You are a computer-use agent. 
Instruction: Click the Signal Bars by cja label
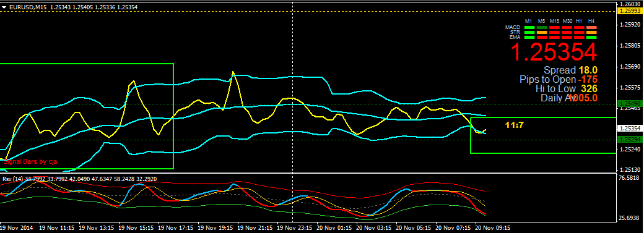pos(30,162)
